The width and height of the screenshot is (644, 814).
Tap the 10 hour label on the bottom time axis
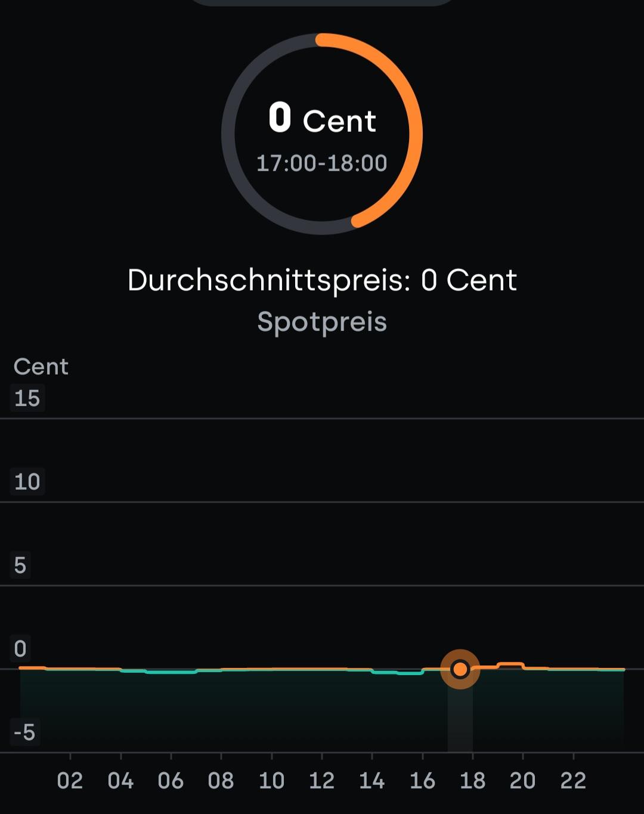tap(271, 781)
